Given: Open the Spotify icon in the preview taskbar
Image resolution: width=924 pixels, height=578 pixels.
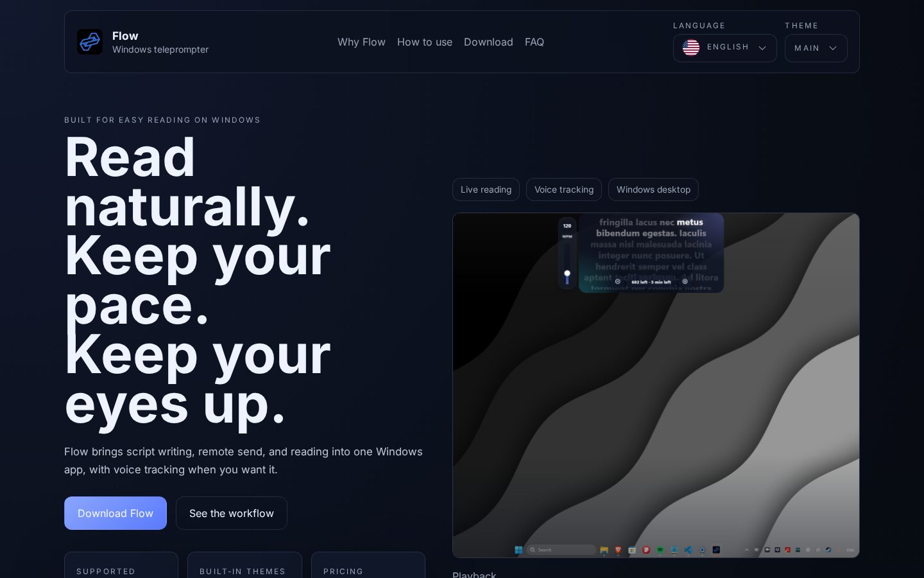Looking at the screenshot, I should point(660,550).
